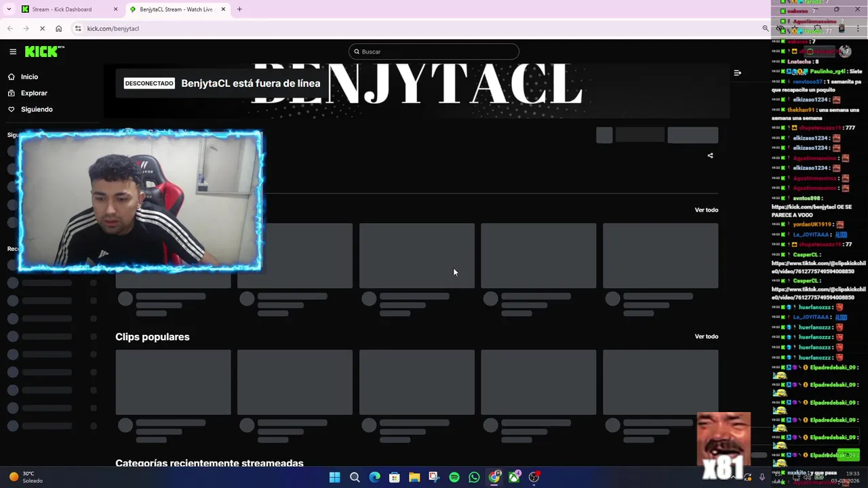This screenshot has height=488, width=868.
Task: Click the share icon below the channel banner
Action: (x=710, y=156)
